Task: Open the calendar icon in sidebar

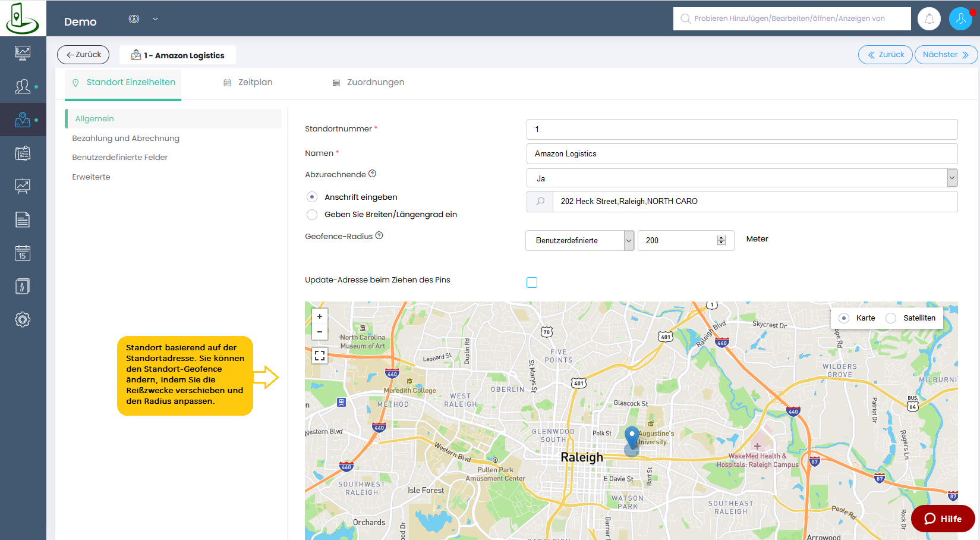Action: click(x=23, y=253)
